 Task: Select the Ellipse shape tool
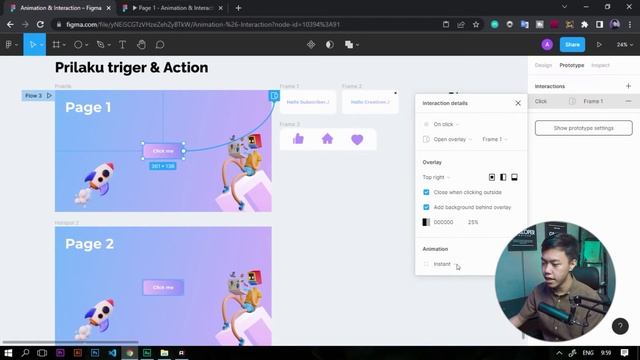[78, 44]
